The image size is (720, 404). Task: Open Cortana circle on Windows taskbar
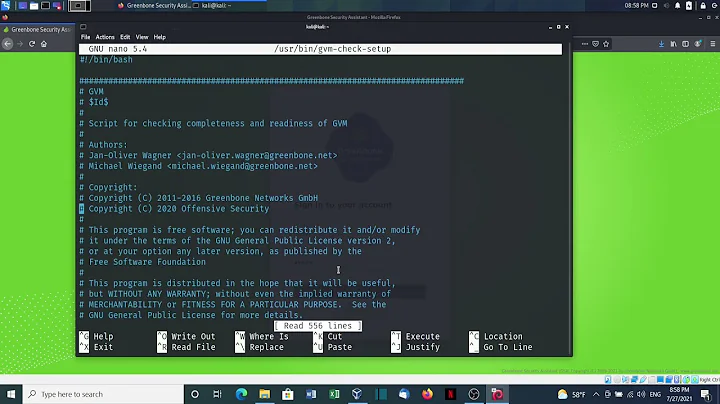[195, 394]
